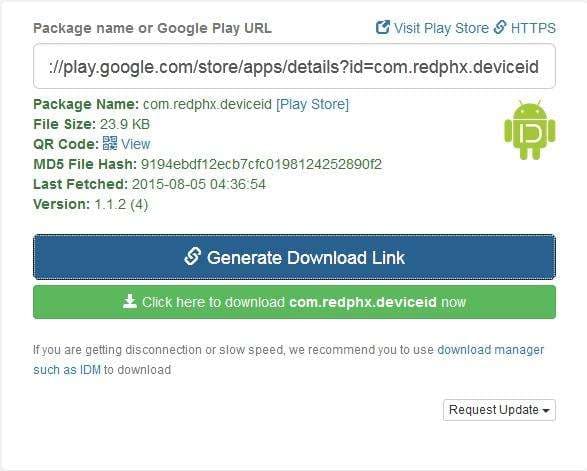Click the package name text com.redphx.deviceid
The height and width of the screenshot is (471, 587).
[x=207, y=104]
